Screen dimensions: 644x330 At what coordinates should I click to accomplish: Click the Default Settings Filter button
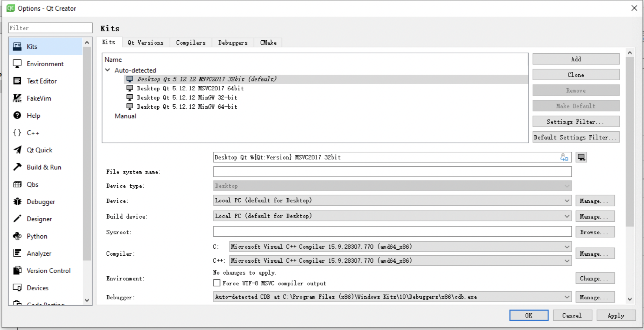[x=576, y=137]
